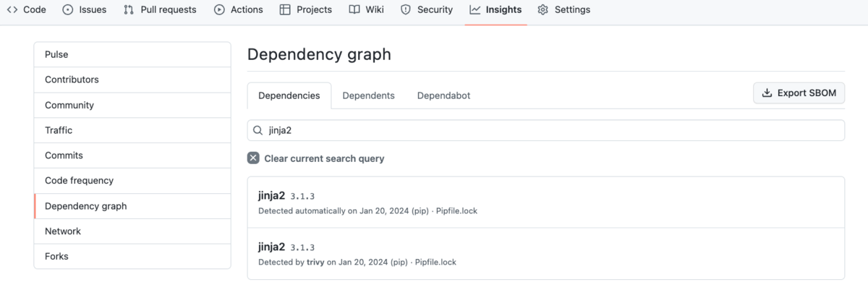
Task: Click Pipfile.lock in trivy detected entry
Action: click(x=435, y=262)
